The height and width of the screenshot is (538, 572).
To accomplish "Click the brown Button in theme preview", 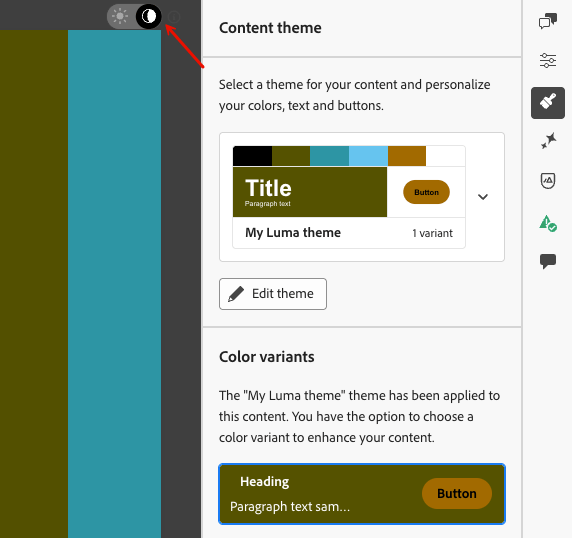I will pos(426,192).
